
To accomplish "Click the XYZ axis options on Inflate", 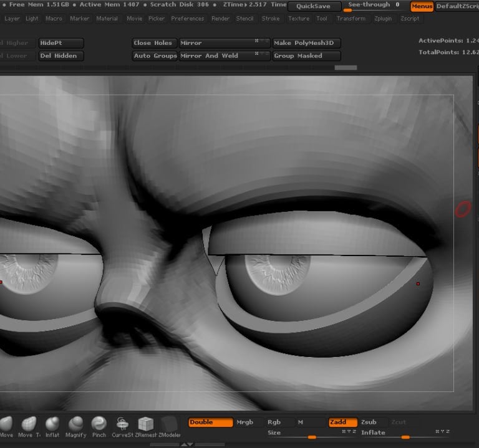I will point(442,431).
